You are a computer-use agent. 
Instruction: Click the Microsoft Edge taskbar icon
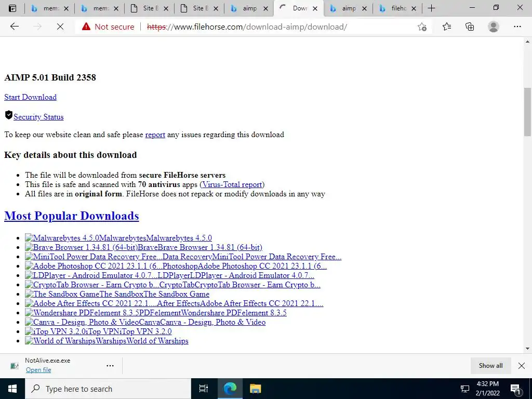[x=230, y=389]
